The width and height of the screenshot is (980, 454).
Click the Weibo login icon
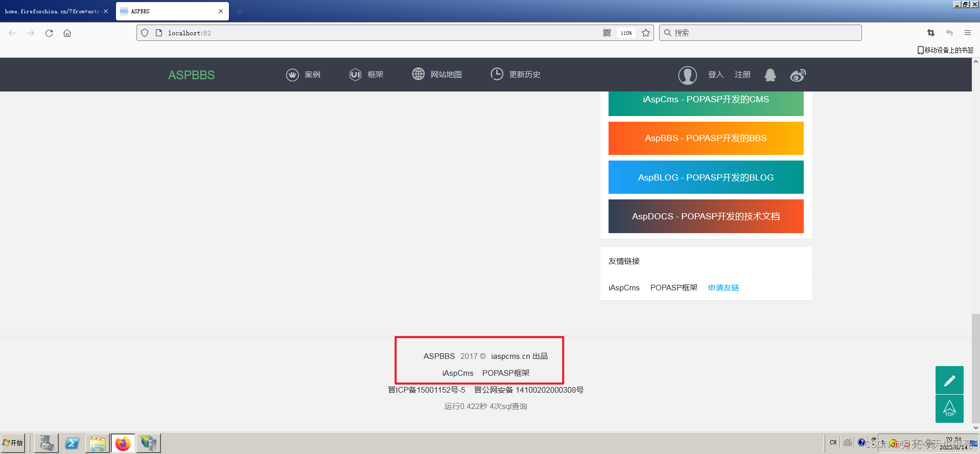[x=798, y=75]
